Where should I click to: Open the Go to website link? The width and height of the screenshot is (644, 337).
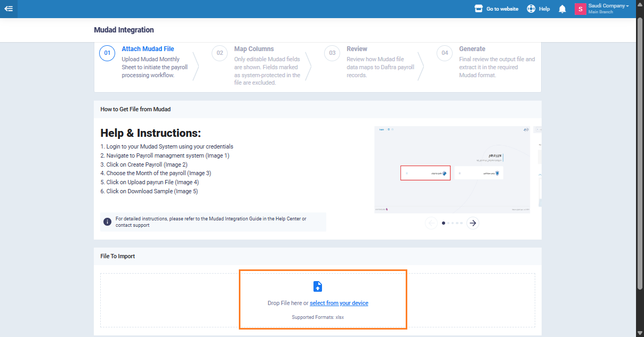pyautogui.click(x=502, y=9)
